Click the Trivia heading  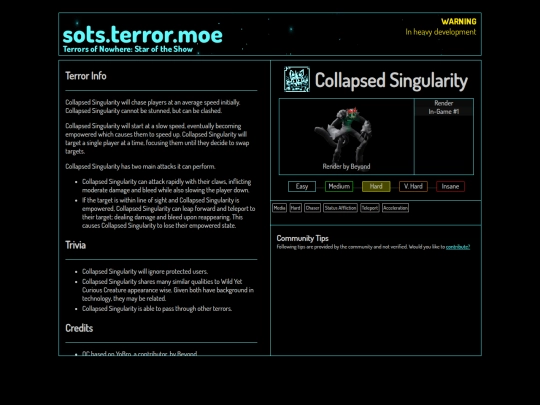point(75,245)
